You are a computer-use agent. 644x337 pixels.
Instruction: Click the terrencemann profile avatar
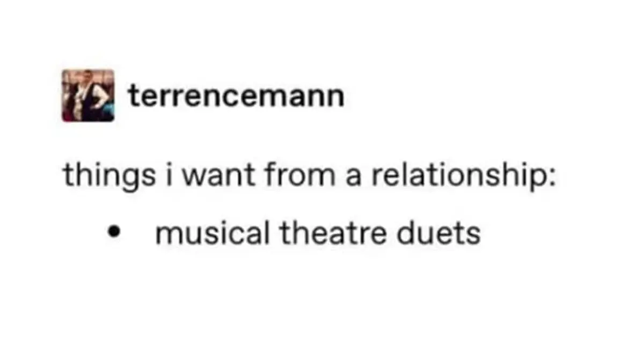click(x=88, y=96)
